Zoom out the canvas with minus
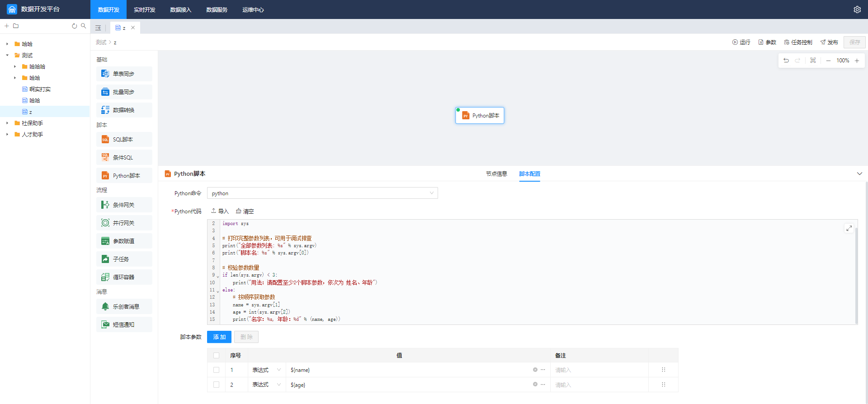The image size is (868, 404). click(828, 61)
